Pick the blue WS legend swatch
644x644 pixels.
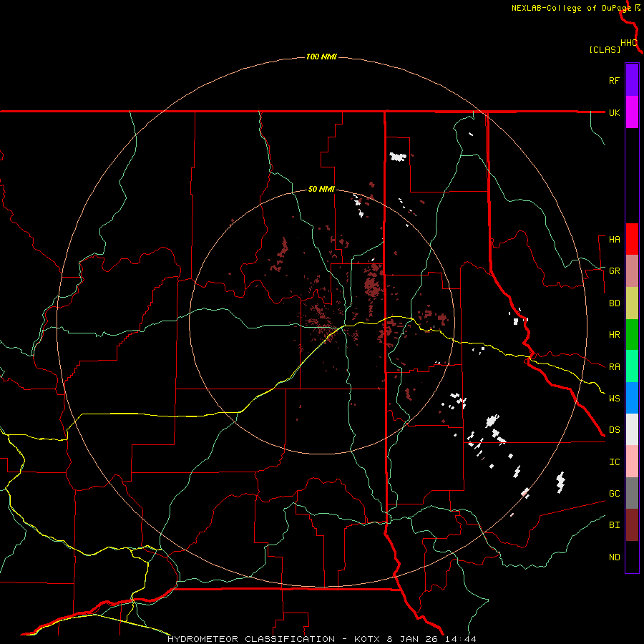coord(632,398)
